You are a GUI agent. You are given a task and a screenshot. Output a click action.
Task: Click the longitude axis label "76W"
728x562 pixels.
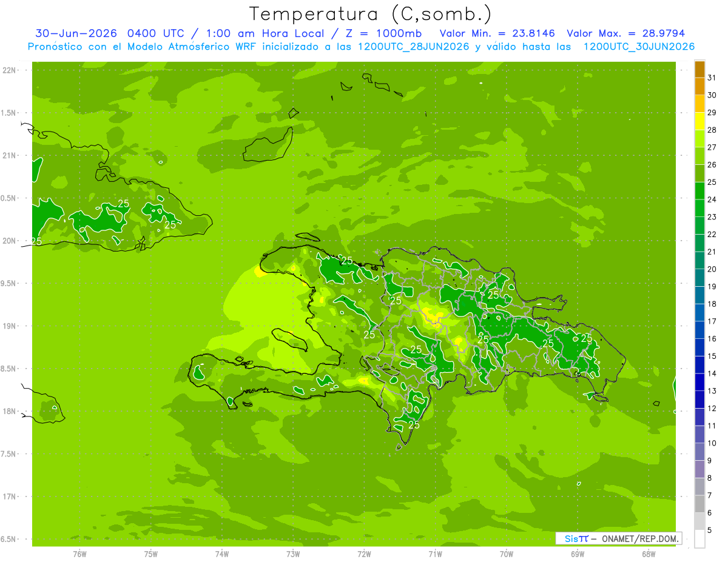click(x=79, y=554)
